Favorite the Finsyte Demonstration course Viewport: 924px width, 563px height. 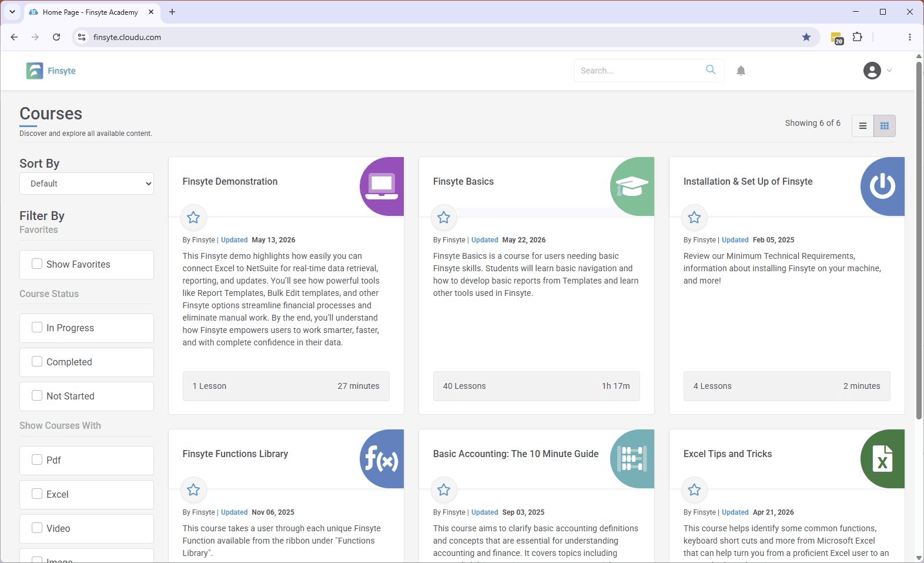click(193, 218)
